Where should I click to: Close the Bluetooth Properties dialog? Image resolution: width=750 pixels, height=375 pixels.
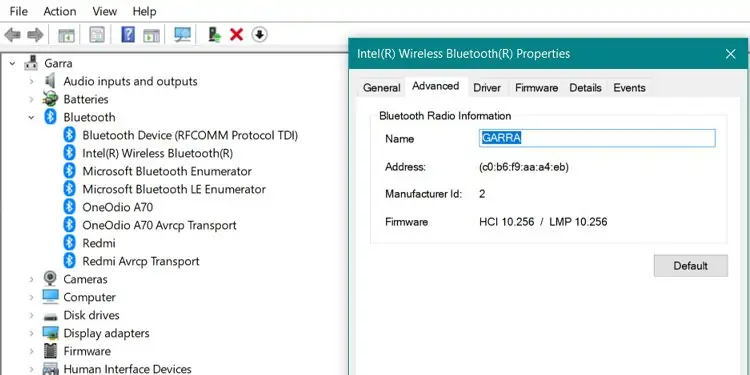[730, 54]
